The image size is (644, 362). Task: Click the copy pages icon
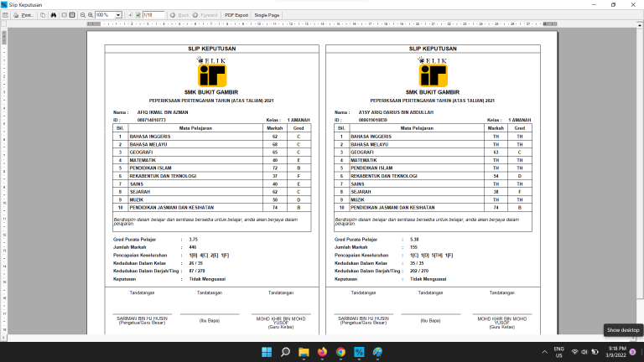point(43,15)
